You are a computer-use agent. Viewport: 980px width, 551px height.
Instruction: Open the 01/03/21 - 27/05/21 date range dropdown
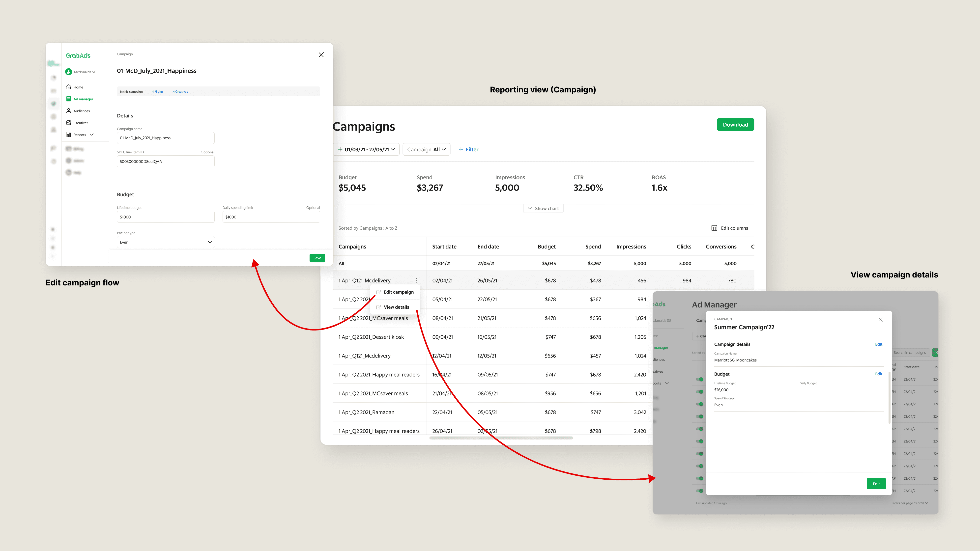tap(366, 149)
